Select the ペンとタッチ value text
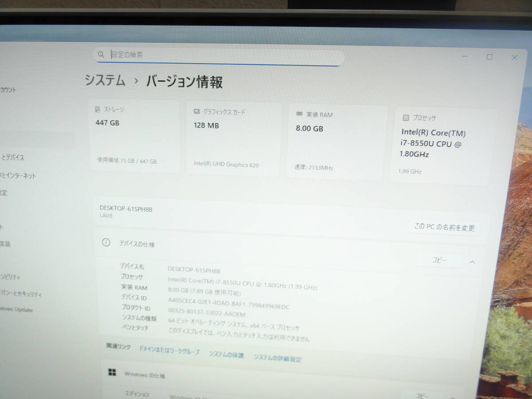The height and width of the screenshot is (399, 532). tap(239, 334)
